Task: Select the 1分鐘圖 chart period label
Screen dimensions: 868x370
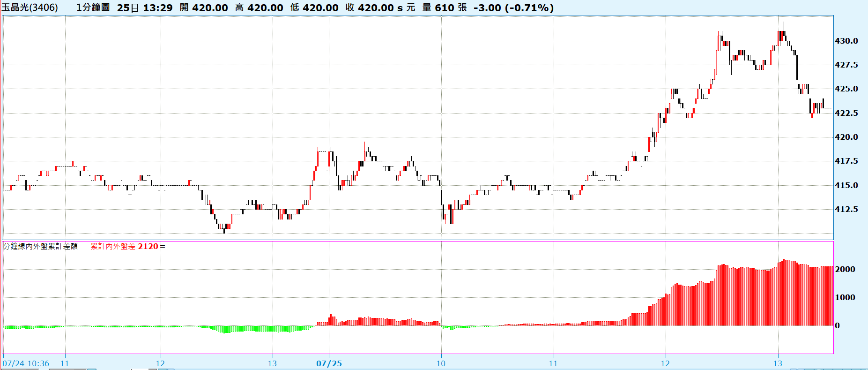Action: point(93,8)
